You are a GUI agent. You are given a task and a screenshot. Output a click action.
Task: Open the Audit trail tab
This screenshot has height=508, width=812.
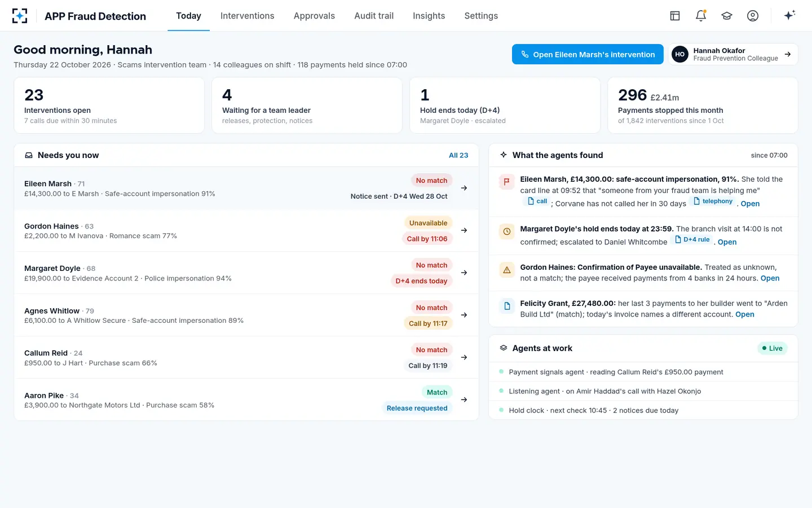pos(374,16)
